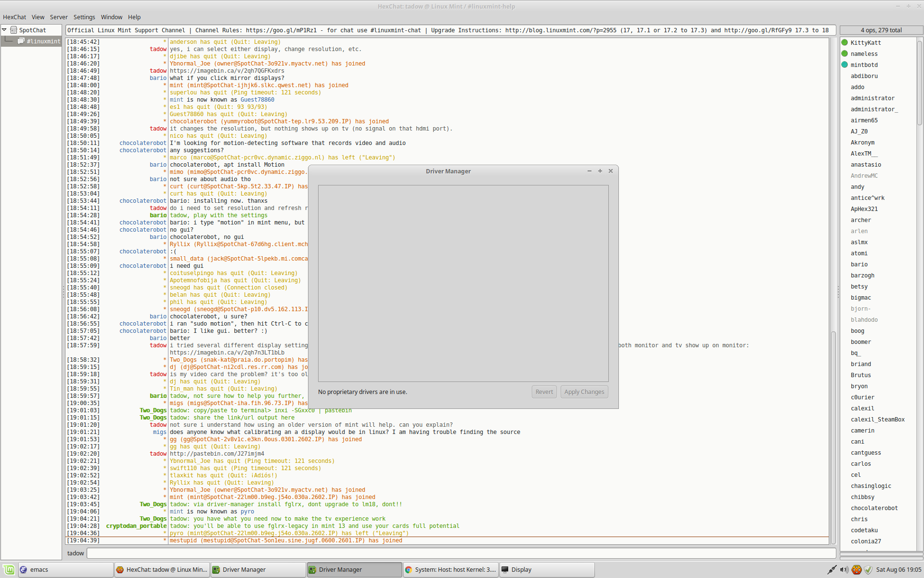924x578 pixels.
Task: Click nameless's green op status icon
Action: 845,53
